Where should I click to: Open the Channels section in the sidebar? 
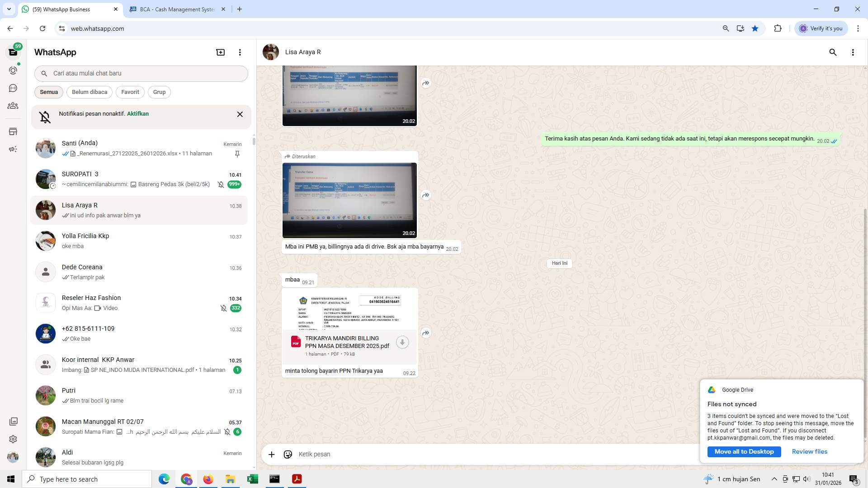[13, 88]
